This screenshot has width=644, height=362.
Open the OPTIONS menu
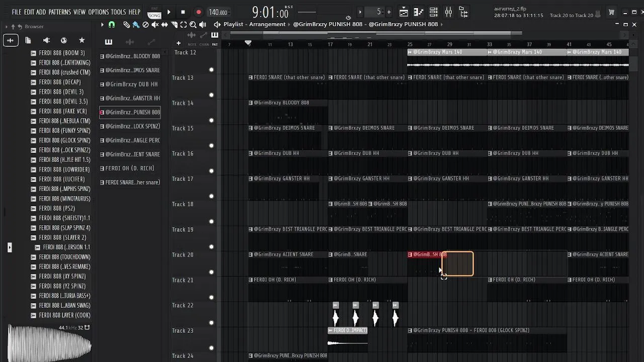(99, 12)
